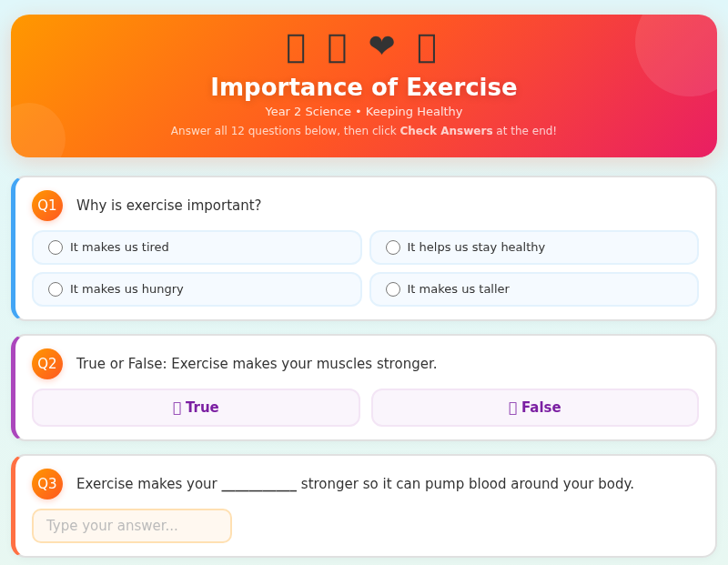Screen dimensions: 728x565
Task: Click the icon before the False label
Action: [x=514, y=407]
